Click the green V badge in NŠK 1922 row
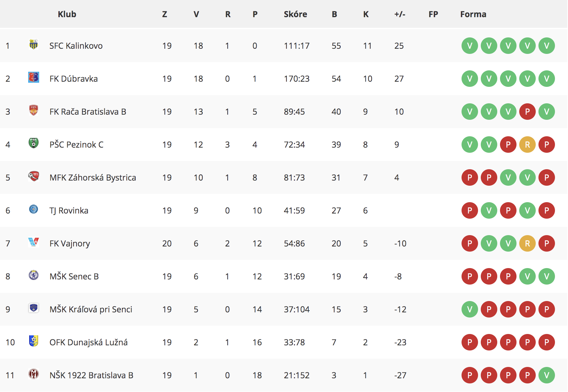Screen dimensions: 568x392 [547, 375]
